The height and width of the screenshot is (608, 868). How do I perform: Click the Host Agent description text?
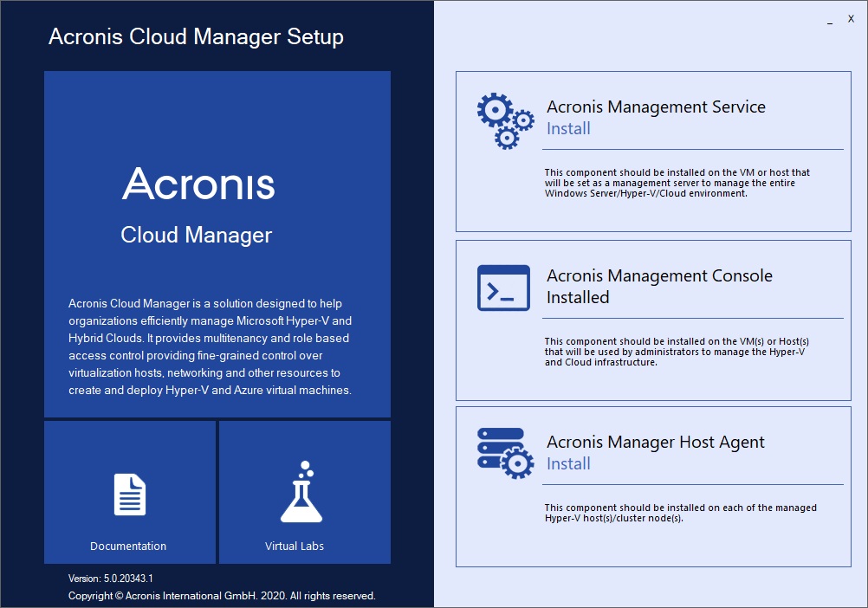[680, 513]
